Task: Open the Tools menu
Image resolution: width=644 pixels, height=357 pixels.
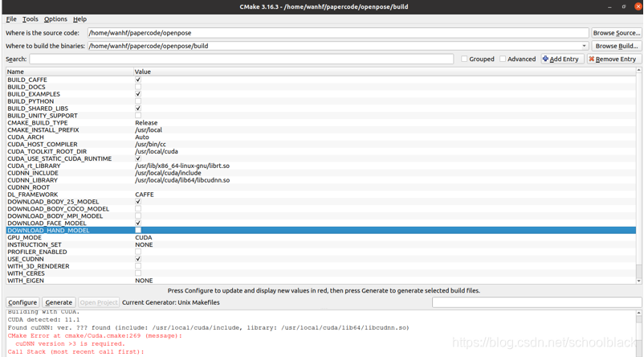Action: click(x=30, y=19)
